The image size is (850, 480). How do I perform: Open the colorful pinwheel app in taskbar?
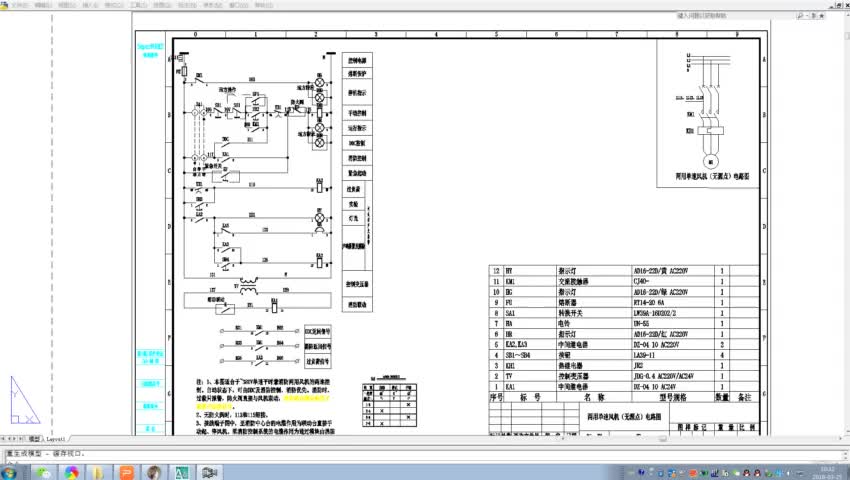(72, 472)
